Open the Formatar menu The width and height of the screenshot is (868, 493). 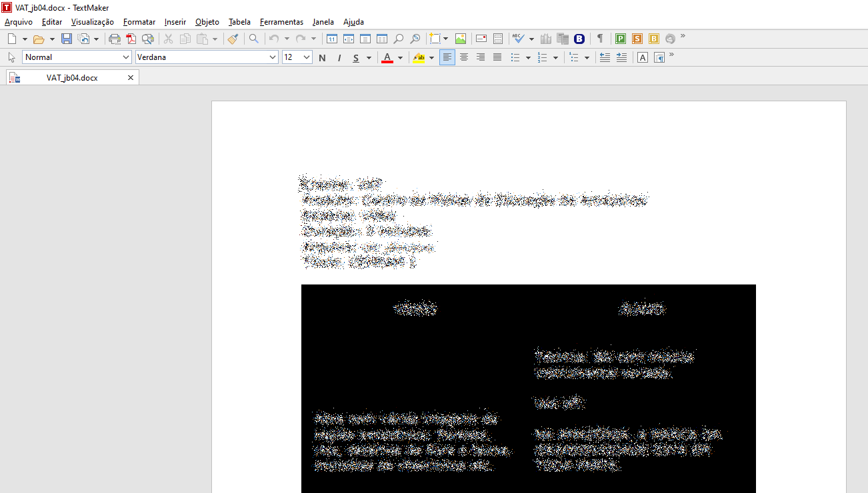139,22
